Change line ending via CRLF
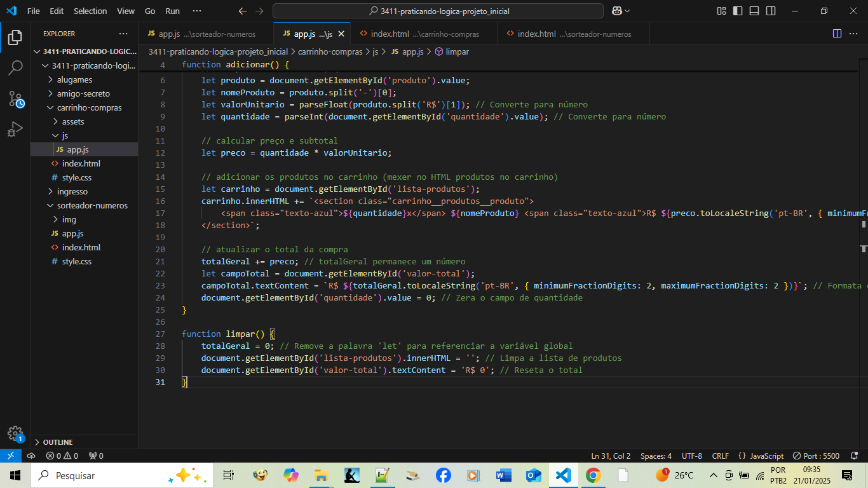This screenshot has height=488, width=868. (721, 456)
